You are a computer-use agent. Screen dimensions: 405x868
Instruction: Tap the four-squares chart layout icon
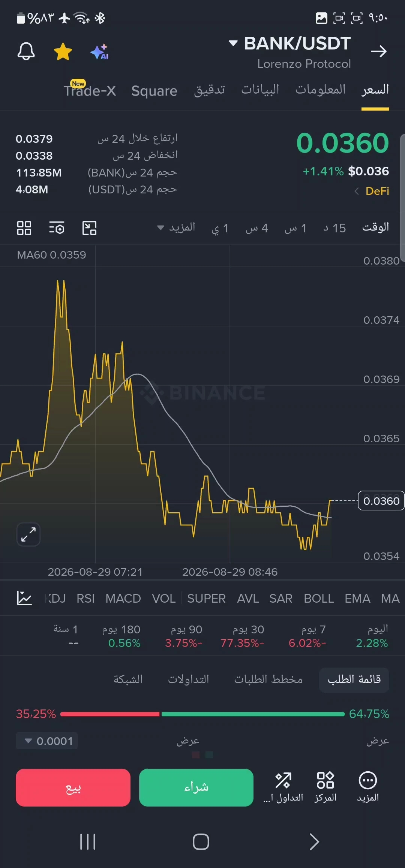pos(24,228)
